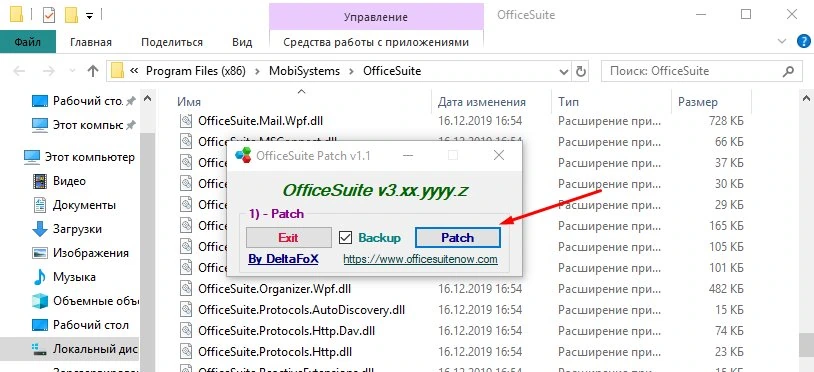Maximize the Explorer window
814x372 pixels.
pyautogui.click(x=745, y=15)
